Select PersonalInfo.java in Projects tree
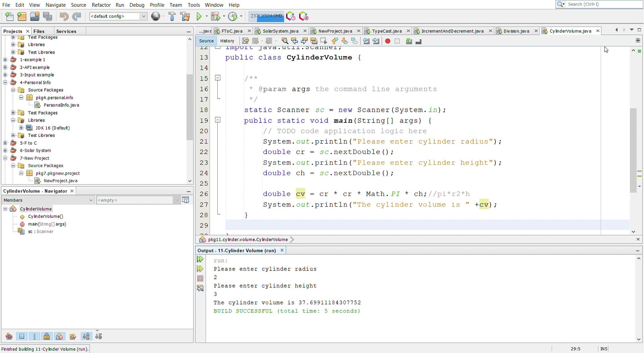Image resolution: width=644 pixels, height=353 pixels. click(x=61, y=105)
